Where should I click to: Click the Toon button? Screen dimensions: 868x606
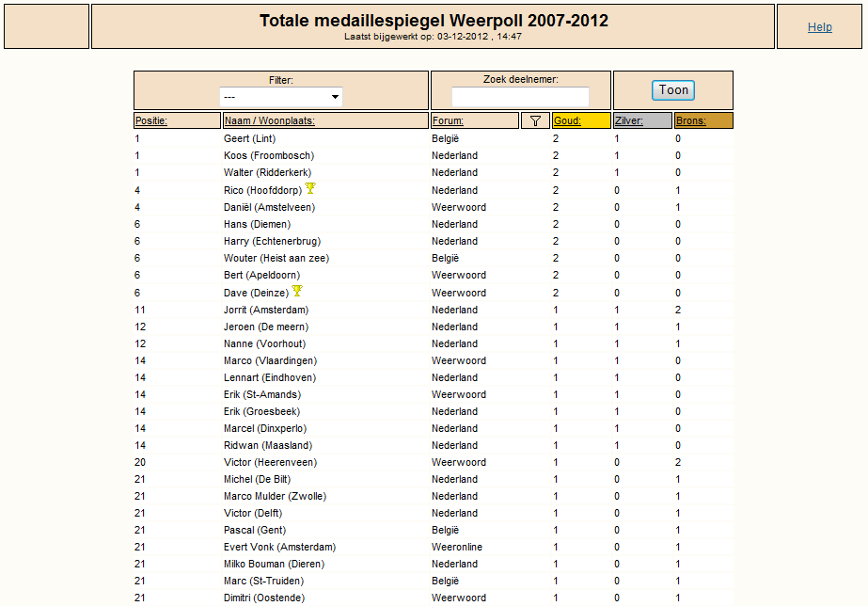pos(673,90)
